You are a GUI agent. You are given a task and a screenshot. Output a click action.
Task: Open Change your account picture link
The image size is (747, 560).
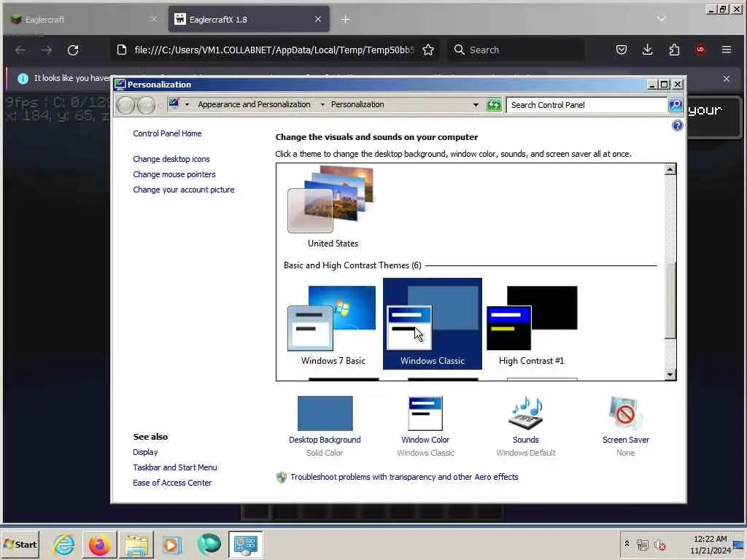[x=183, y=190]
